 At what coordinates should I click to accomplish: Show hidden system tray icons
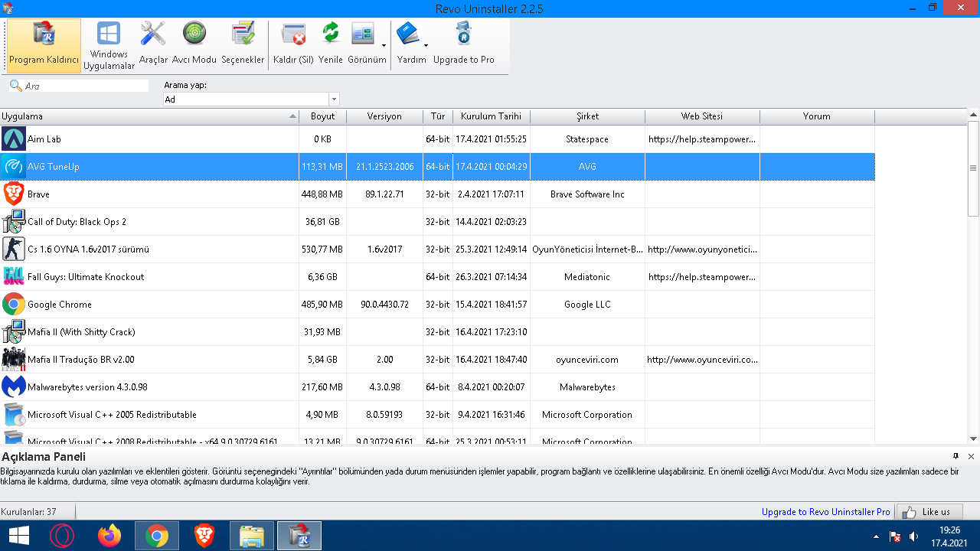click(876, 536)
